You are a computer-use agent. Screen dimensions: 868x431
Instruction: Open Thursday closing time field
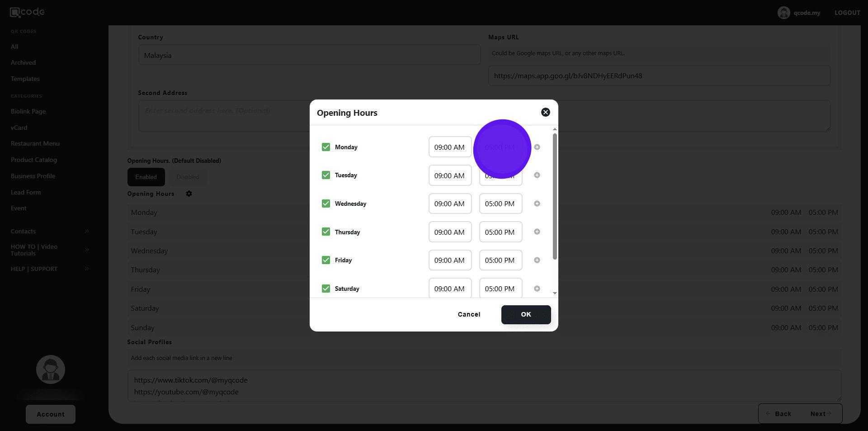(500, 232)
